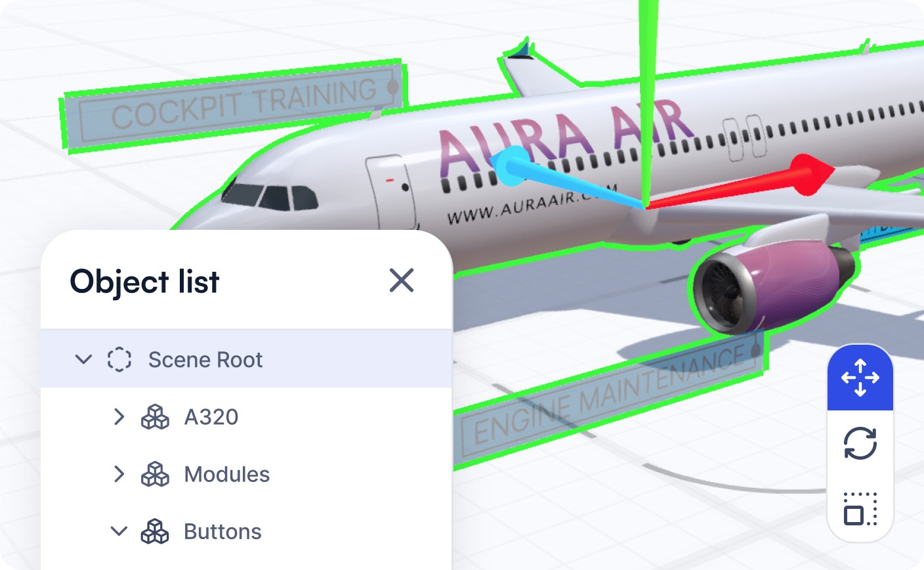
Task: Click the Modules cubes icon
Action: tap(155, 474)
